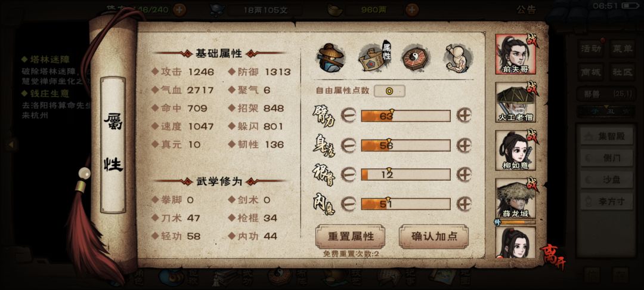
Task: Increase 臂力 with its plus button
Action: pyautogui.click(x=464, y=115)
